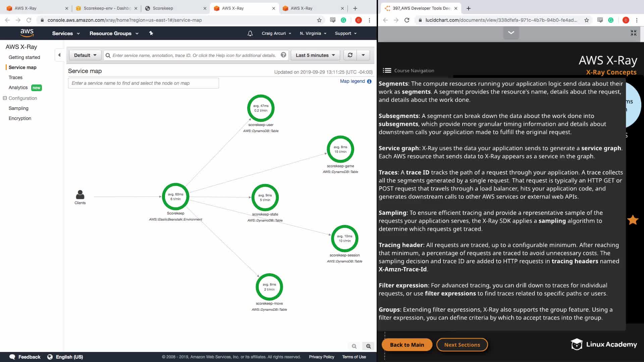This screenshot has width=644, height=362.
Task: Select the green Scorekeep service node circle
Action: coord(175,197)
